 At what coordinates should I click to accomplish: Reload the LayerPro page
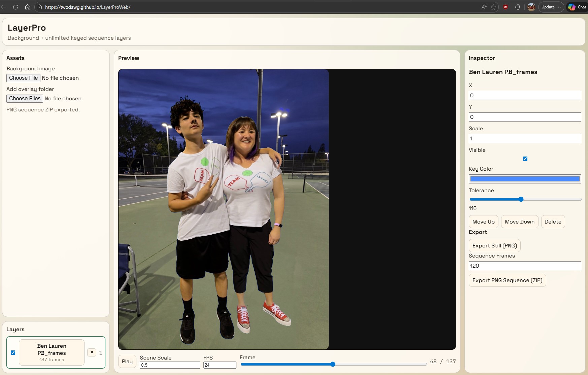click(16, 7)
